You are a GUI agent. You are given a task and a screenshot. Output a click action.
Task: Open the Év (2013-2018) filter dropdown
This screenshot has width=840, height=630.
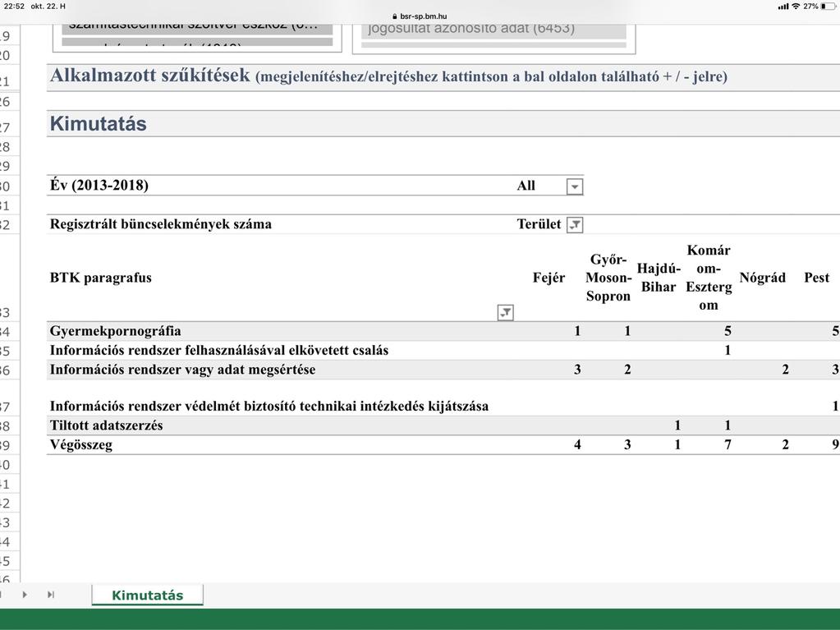pyautogui.click(x=574, y=186)
